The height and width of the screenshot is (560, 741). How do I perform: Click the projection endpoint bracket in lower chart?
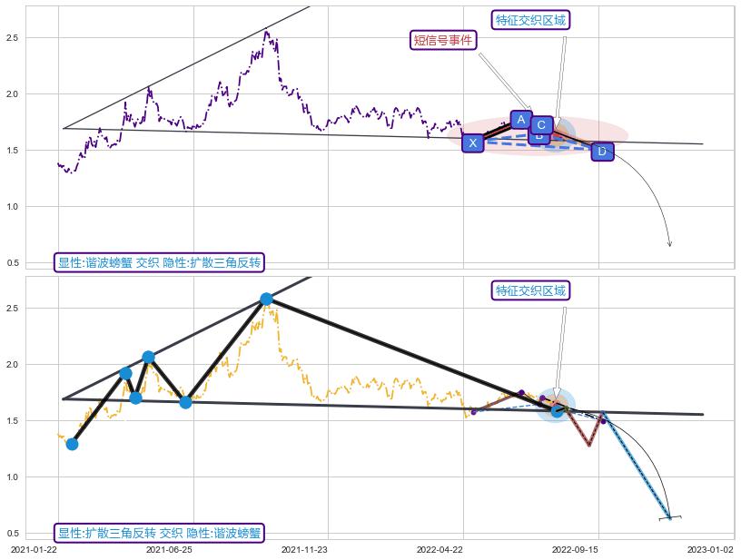[670, 517]
